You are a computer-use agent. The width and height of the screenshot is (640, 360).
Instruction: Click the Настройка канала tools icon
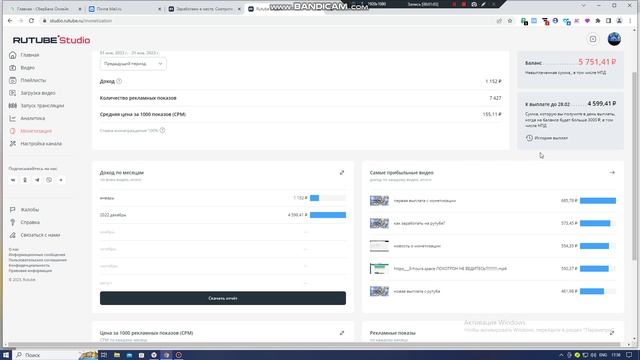tap(13, 144)
